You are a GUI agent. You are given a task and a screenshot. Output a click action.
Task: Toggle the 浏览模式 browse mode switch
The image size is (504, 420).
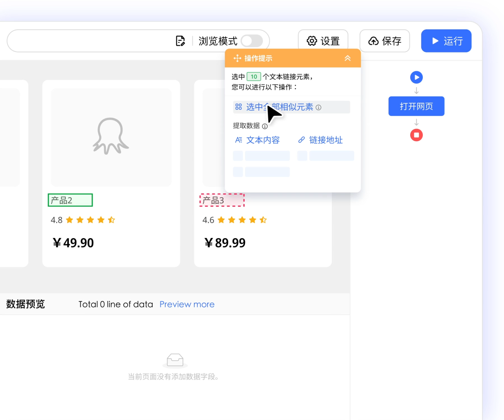point(252,41)
